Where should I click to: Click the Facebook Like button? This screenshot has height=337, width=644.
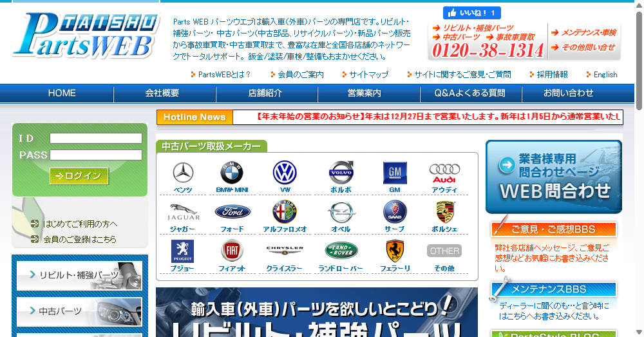pos(471,13)
